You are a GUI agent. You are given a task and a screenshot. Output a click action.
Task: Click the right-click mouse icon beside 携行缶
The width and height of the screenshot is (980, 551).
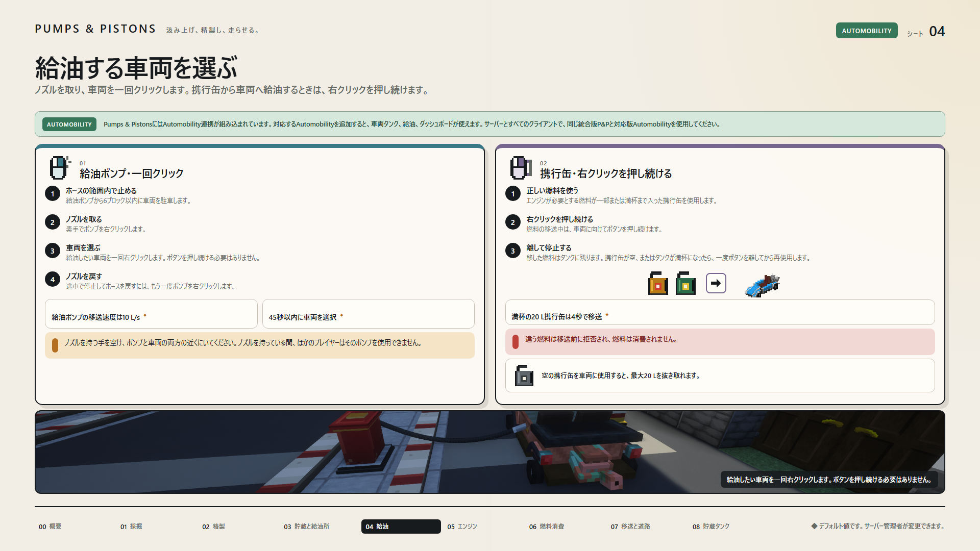521,168
